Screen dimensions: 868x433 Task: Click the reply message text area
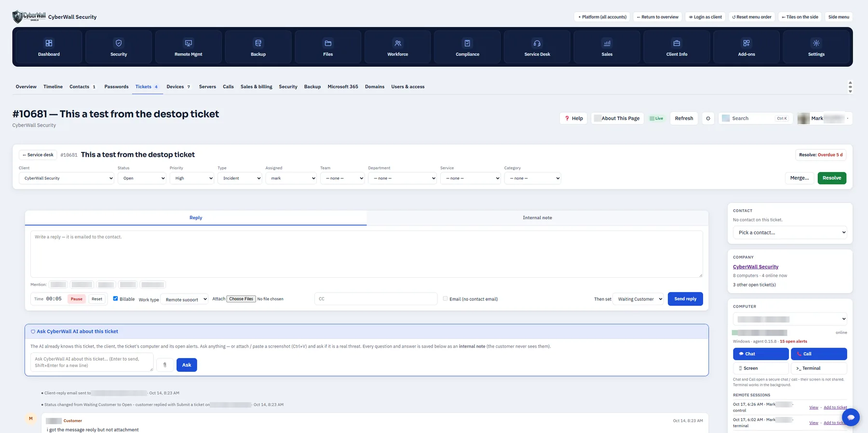click(366, 254)
